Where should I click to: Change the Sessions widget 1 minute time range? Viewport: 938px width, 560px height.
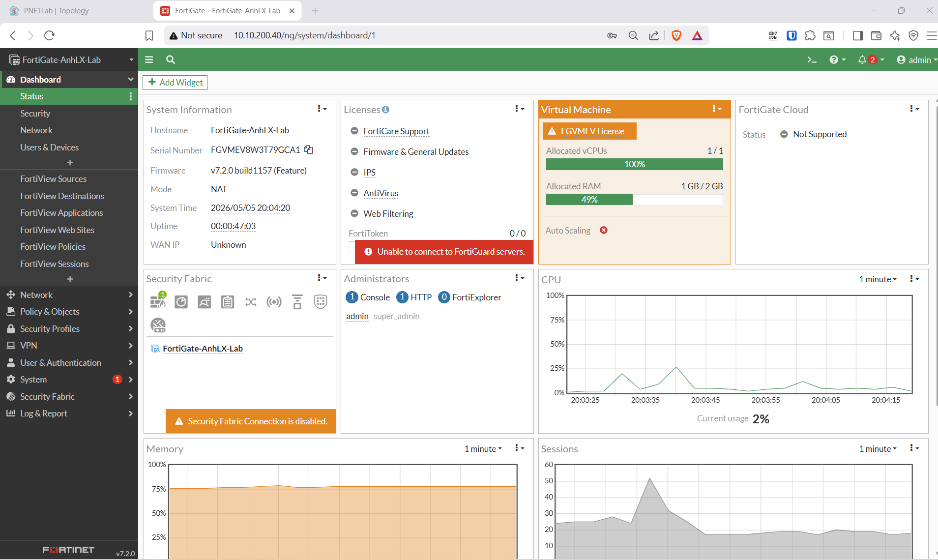pyautogui.click(x=878, y=448)
